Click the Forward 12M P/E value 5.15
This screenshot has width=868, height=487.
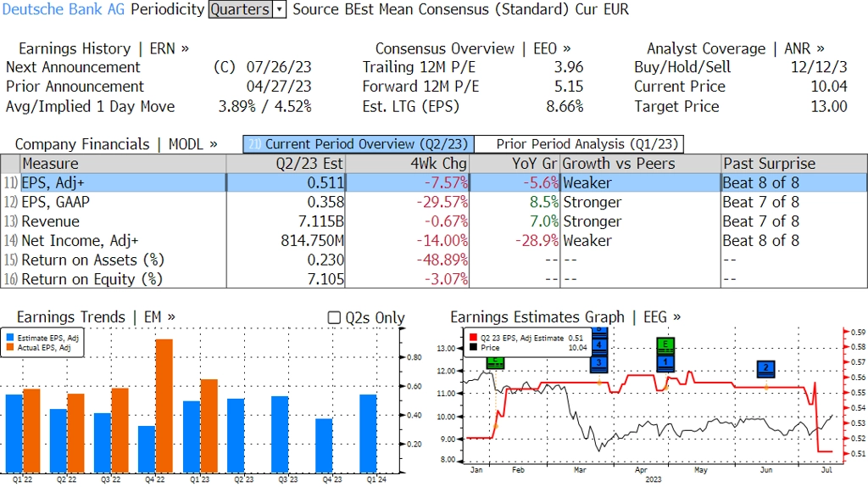[569, 87]
